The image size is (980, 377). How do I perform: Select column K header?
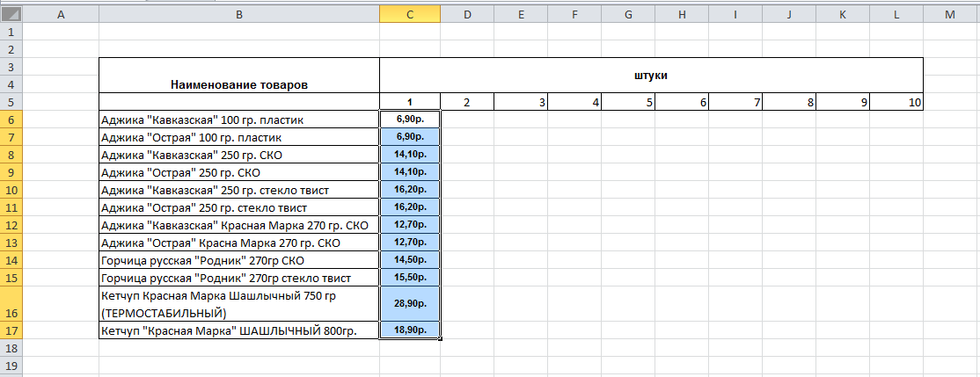pos(843,14)
